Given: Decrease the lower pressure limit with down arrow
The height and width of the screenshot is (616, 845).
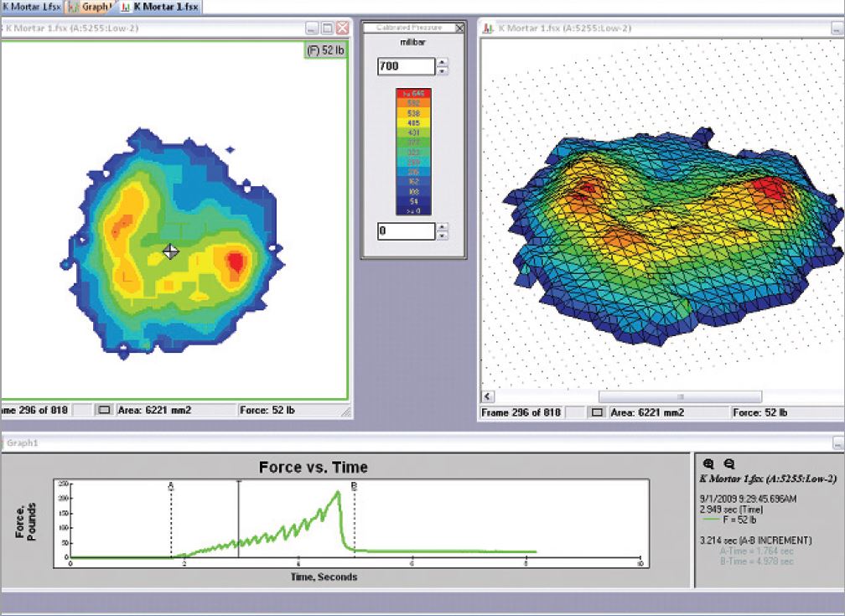Looking at the screenshot, I should pos(443,236).
